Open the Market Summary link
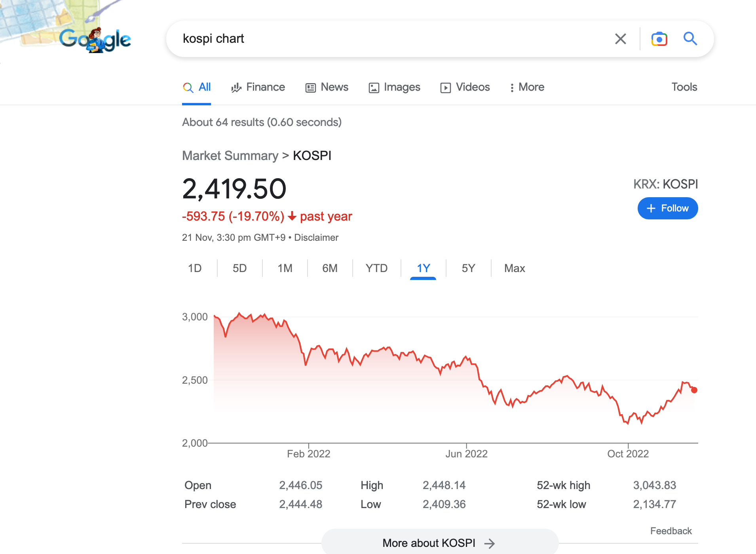This screenshot has height=554, width=756. (x=230, y=156)
